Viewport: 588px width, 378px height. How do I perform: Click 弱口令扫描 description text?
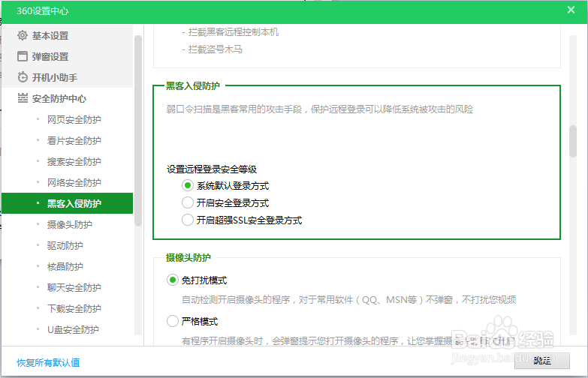(x=319, y=109)
